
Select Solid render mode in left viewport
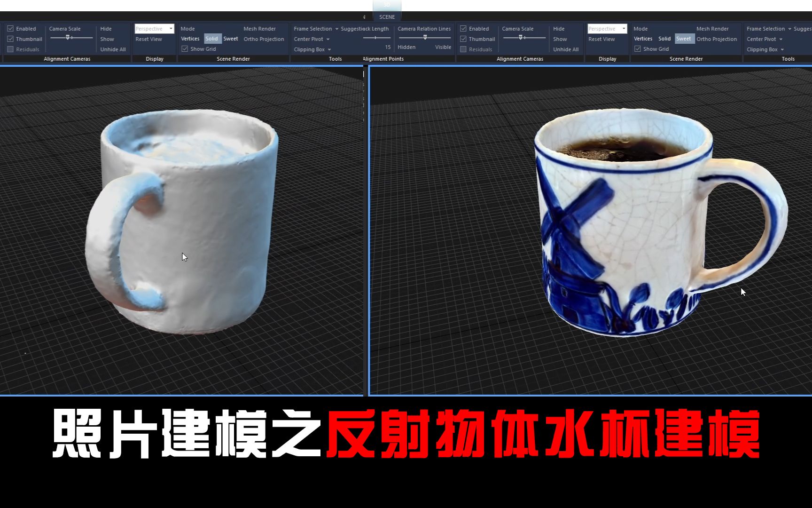click(x=212, y=39)
